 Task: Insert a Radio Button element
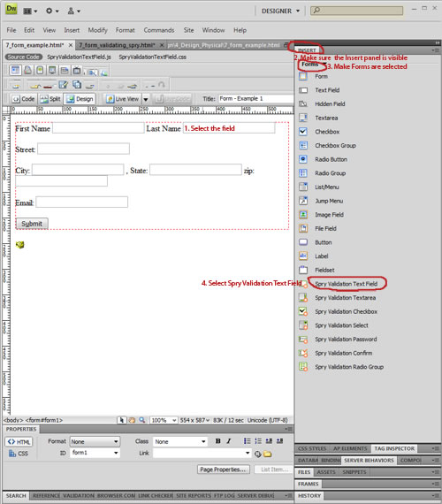click(323, 159)
